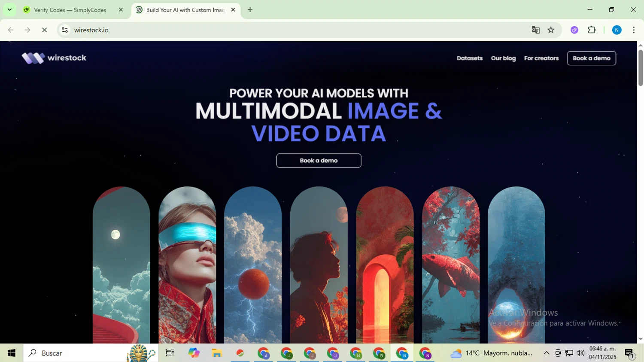This screenshot has height=362, width=644.
Task: Open Chrome's three-dot menu
Action: [634, 30]
